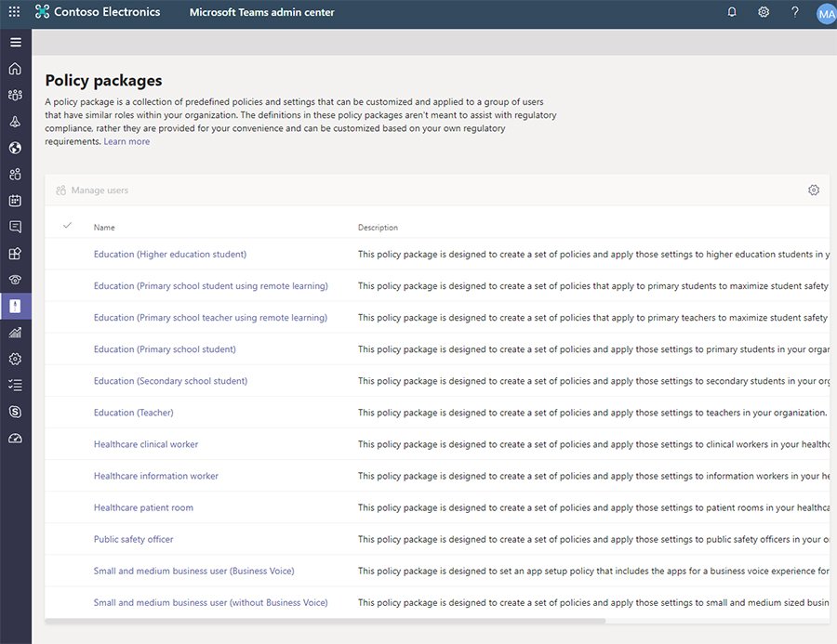The image size is (837, 644).
Task: Click the Manage users button
Action: tap(91, 190)
